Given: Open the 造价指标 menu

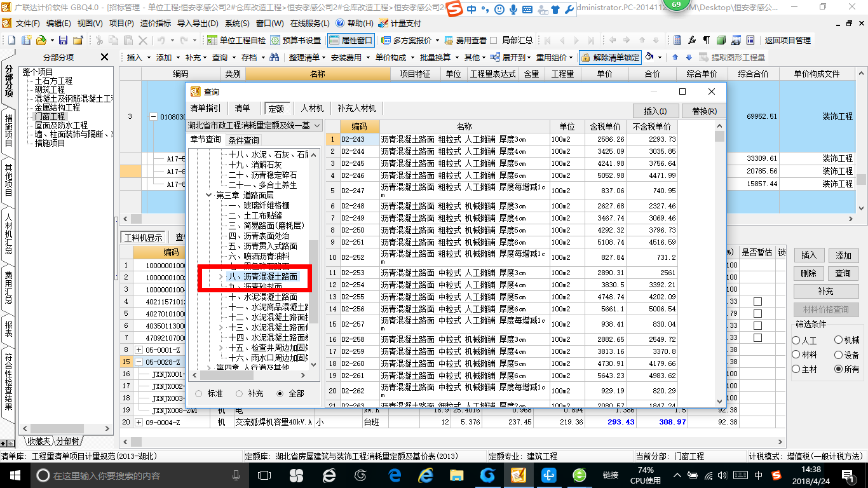Looking at the screenshot, I should point(156,23).
